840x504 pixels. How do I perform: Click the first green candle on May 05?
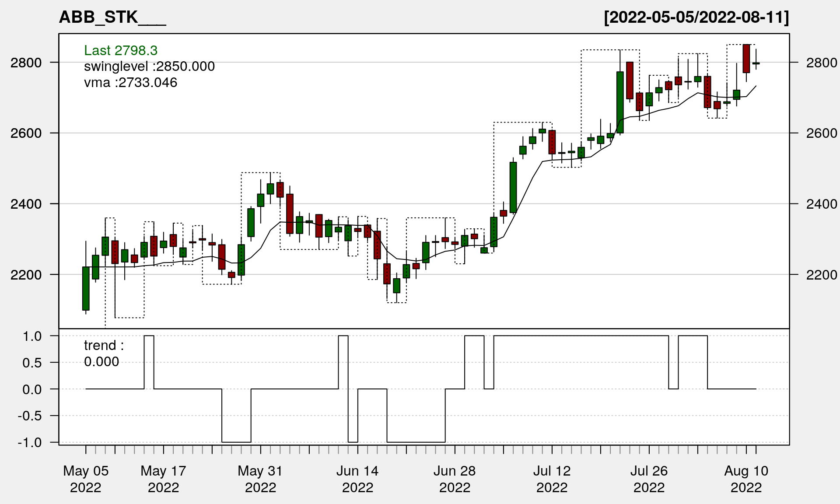[86, 288]
